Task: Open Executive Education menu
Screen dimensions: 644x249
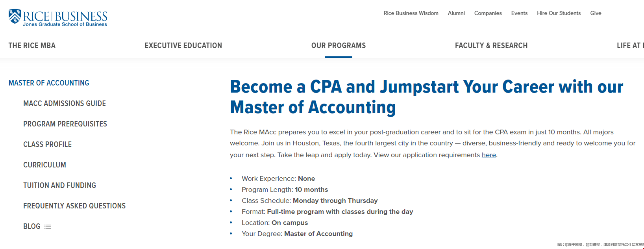Action: [183, 46]
